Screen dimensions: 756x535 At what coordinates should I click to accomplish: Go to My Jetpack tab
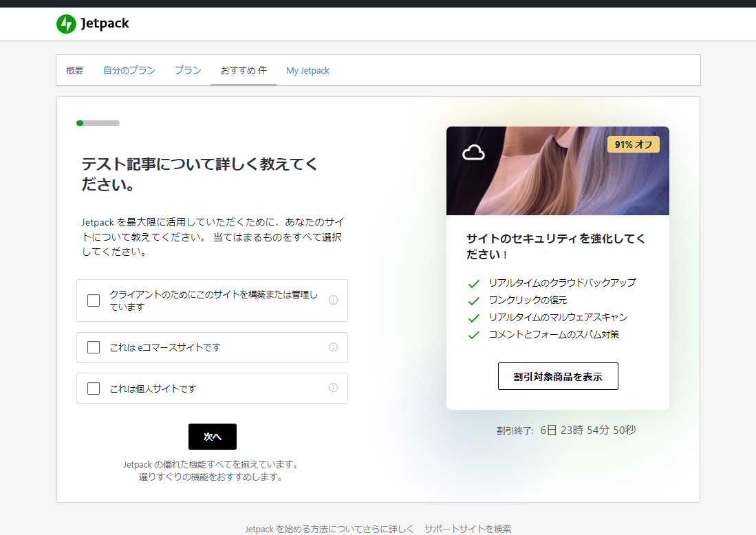point(307,70)
